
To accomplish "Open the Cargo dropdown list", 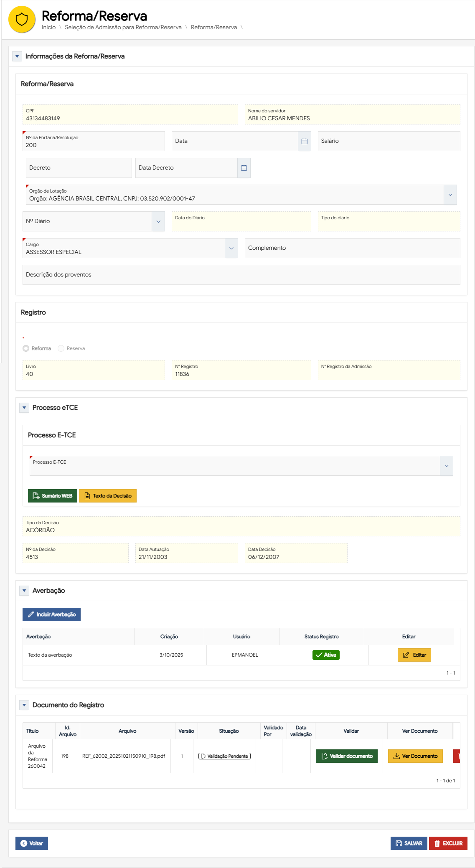I will click(231, 248).
